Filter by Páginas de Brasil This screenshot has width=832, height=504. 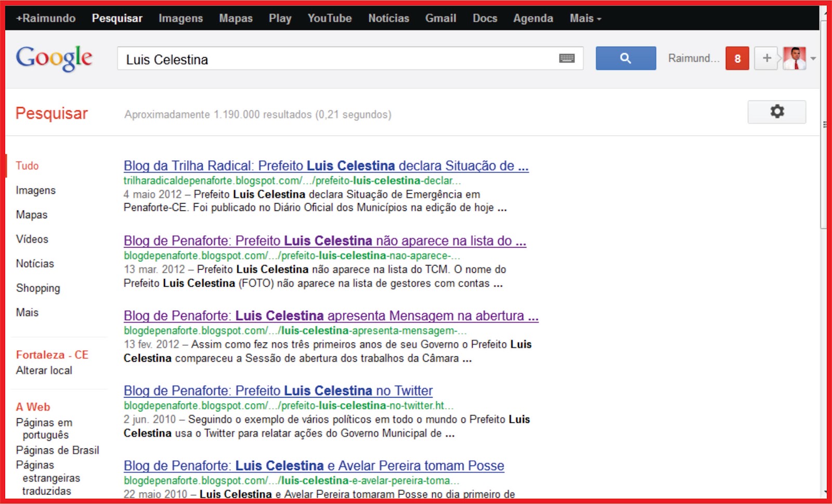pos(57,450)
